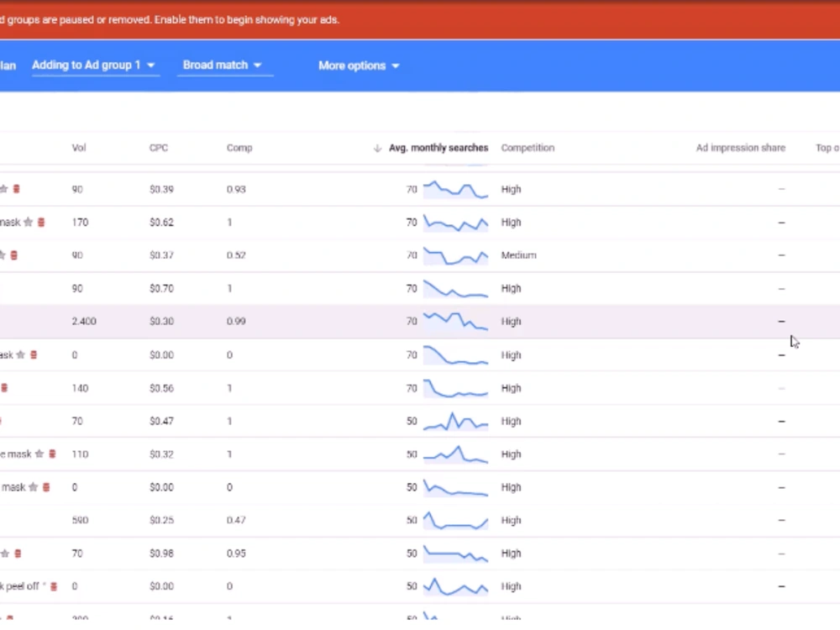
Task: Click the 170 volume cell
Action: [80, 223]
